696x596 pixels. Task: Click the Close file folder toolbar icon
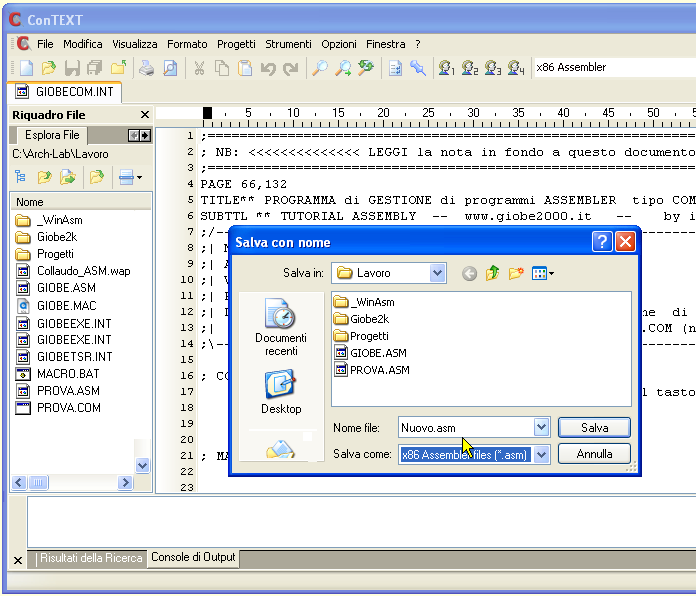(x=119, y=68)
